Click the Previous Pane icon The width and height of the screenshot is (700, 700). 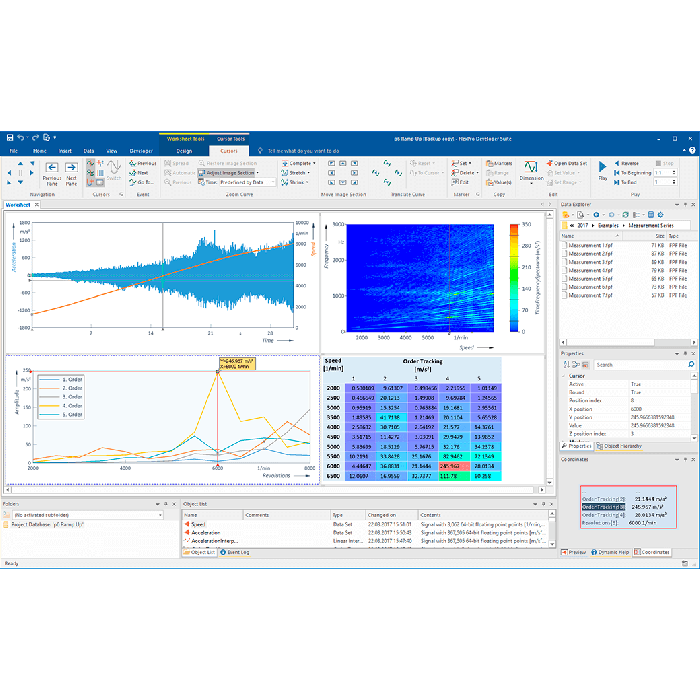51,169
